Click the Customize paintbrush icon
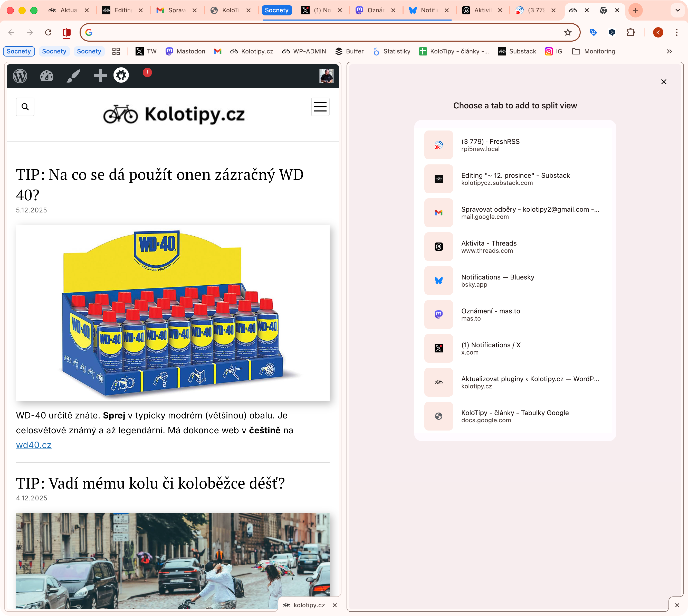 pos(73,76)
